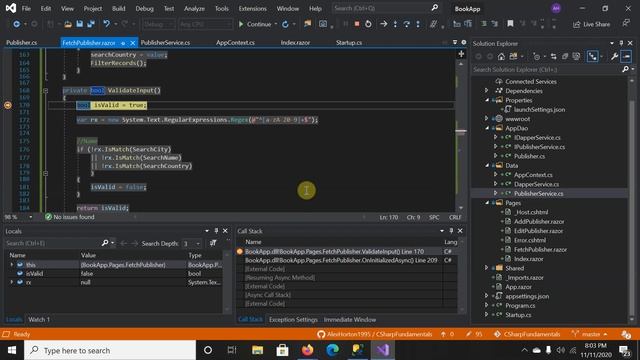Toggle the column filter icon in Locals panel

click(x=213, y=243)
